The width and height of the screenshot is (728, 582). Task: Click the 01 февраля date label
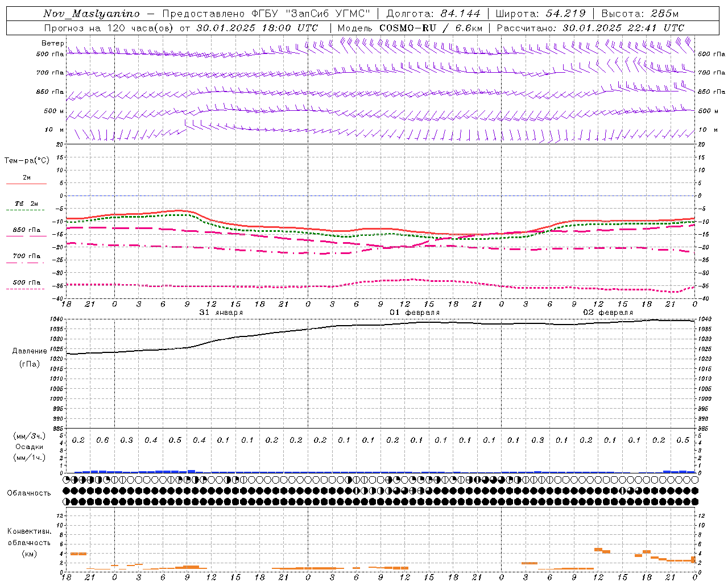point(415,313)
